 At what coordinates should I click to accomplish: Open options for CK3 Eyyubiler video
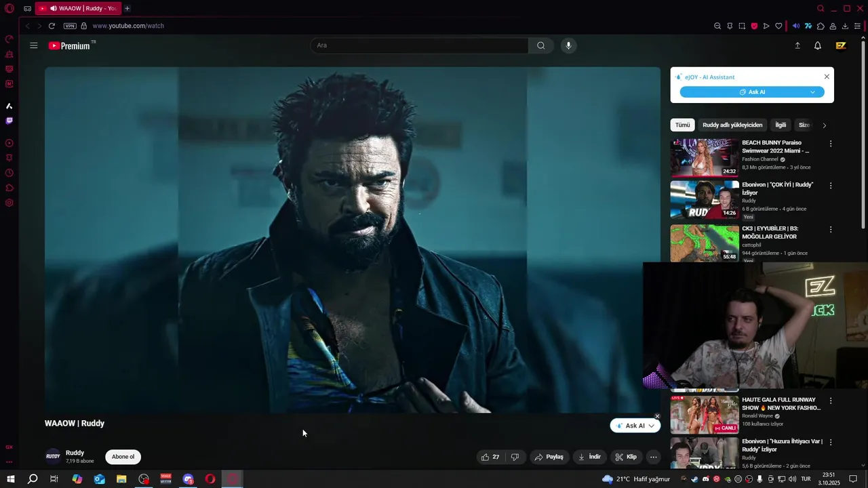pyautogui.click(x=831, y=230)
